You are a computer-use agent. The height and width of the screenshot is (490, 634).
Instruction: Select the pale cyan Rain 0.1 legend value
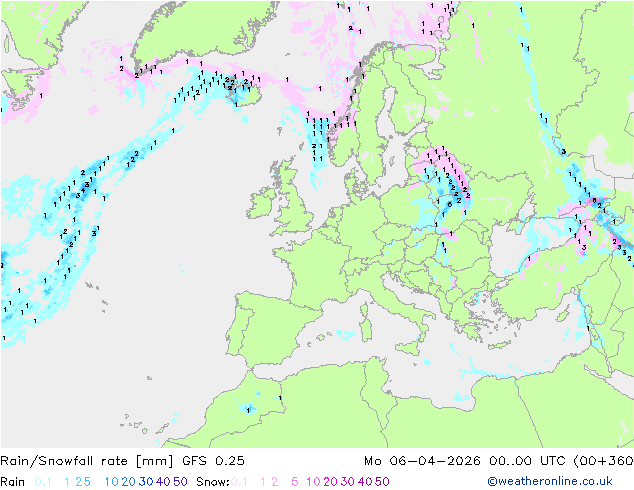(43, 482)
